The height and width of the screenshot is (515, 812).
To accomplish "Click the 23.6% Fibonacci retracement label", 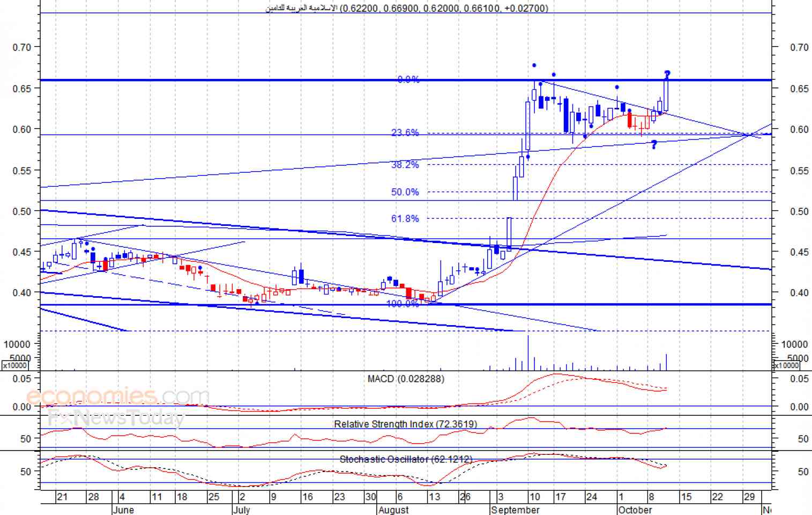I will point(405,133).
